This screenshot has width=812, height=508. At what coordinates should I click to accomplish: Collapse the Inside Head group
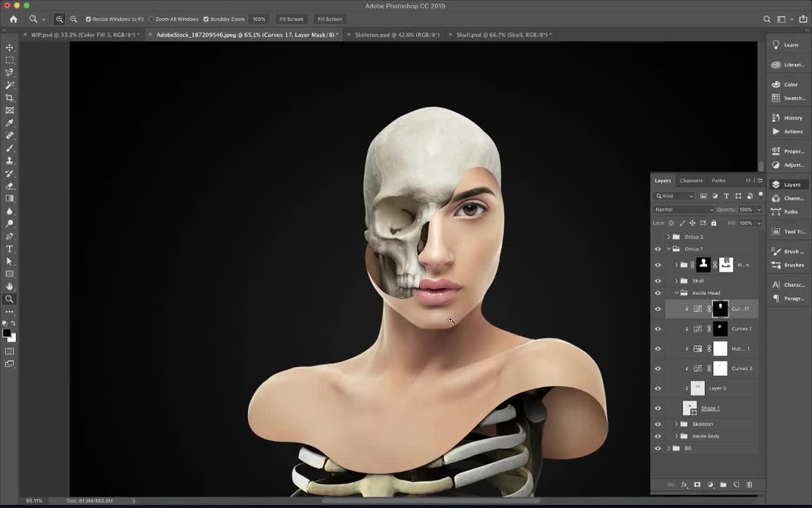pos(676,293)
